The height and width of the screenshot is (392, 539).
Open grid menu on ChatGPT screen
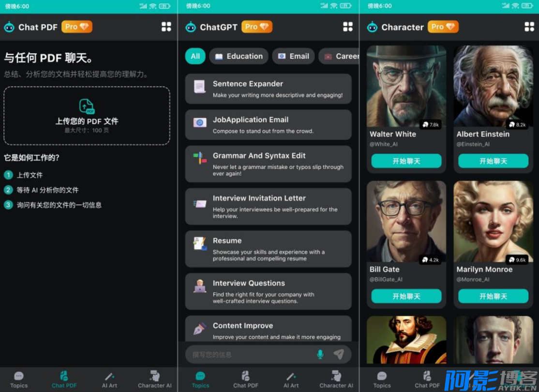pyautogui.click(x=348, y=27)
